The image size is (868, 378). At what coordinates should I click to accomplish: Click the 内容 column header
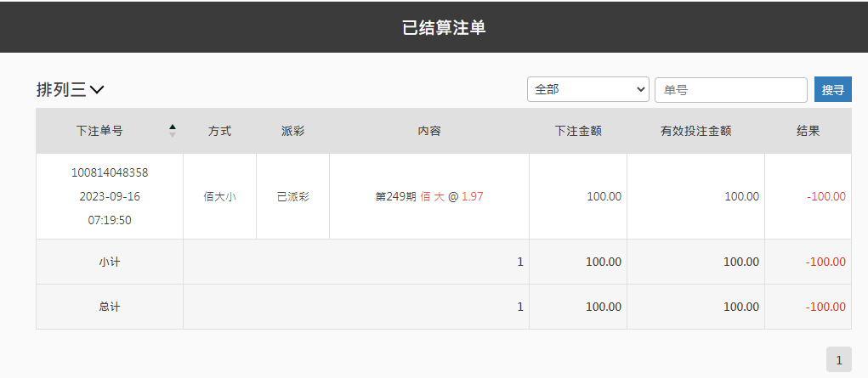[x=428, y=131]
